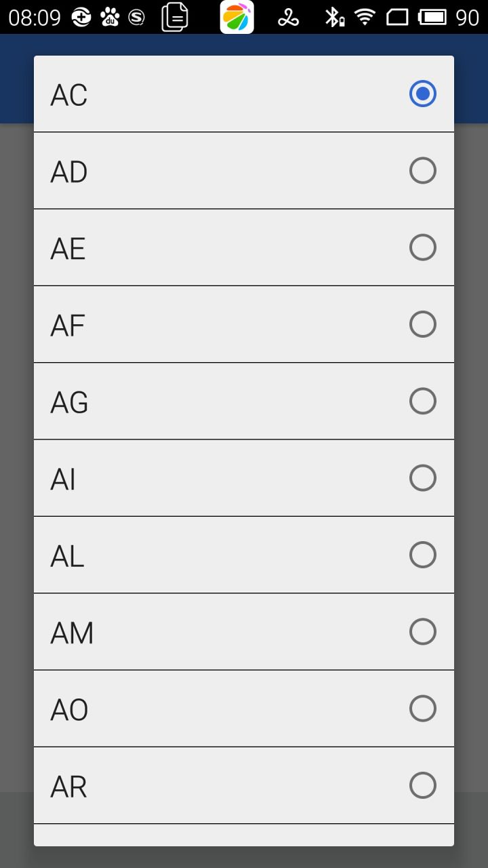This screenshot has width=488, height=868.
Task: Select the AR radio button
Action: 423,785
